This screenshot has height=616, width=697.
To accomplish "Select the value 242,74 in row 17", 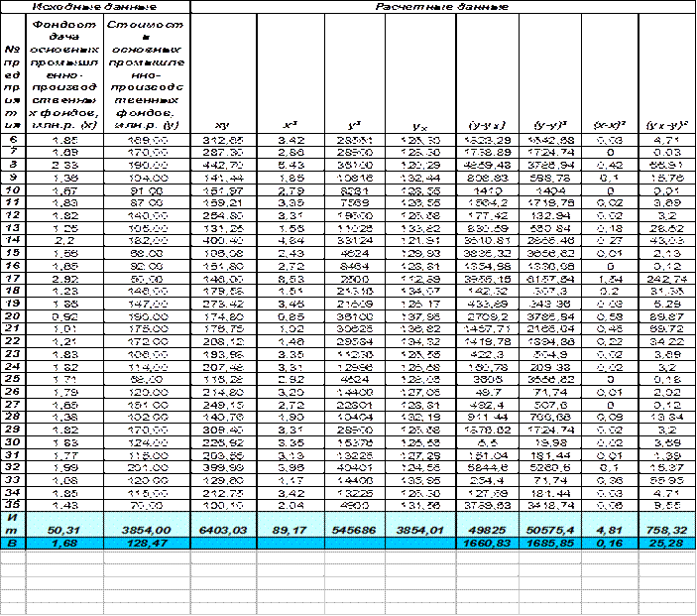I will click(x=667, y=279).
